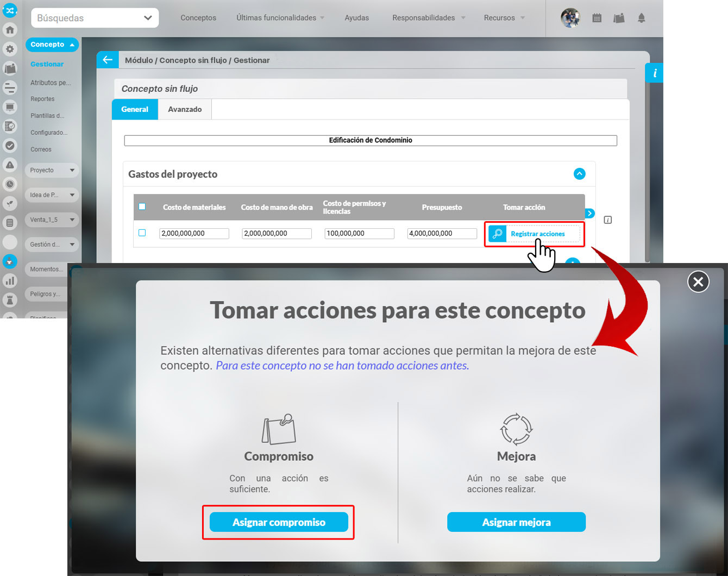This screenshot has height=576, width=728.
Task: Click the Compromiso note icon
Action: coord(279,429)
